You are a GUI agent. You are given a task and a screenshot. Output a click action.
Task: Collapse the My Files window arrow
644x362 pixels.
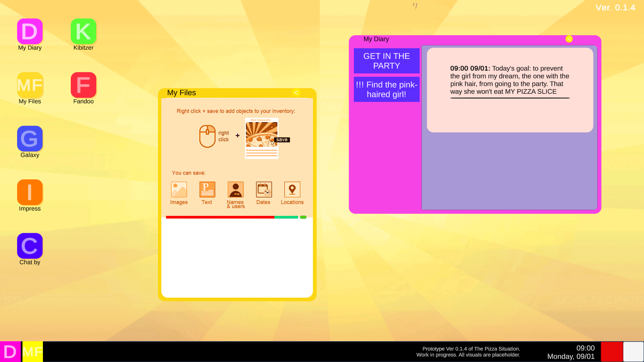point(296,93)
